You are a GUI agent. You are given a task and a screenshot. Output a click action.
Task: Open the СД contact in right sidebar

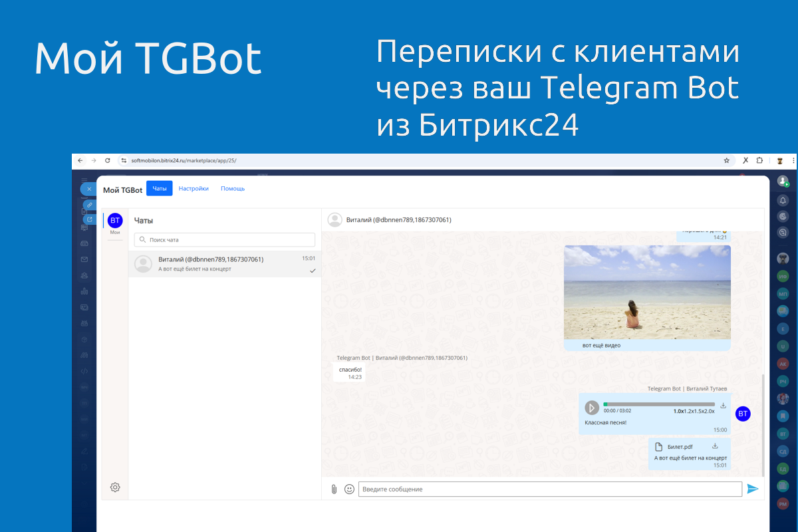[x=783, y=452]
